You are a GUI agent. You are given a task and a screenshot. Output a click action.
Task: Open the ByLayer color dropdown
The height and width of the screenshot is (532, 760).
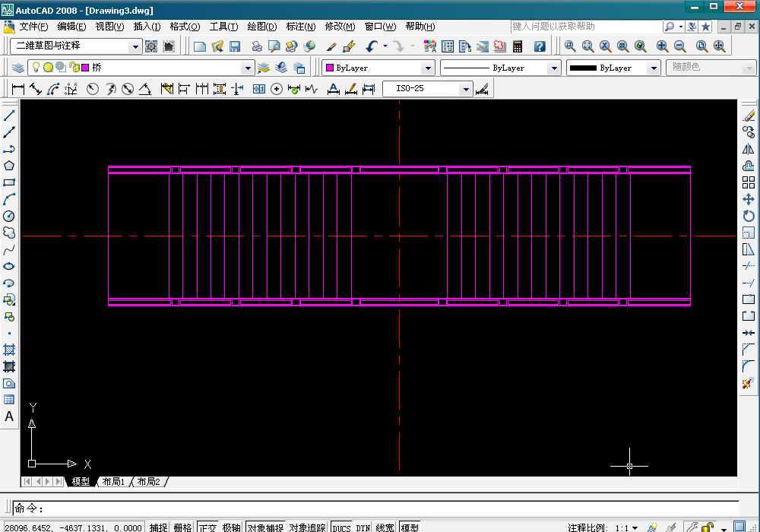427,68
